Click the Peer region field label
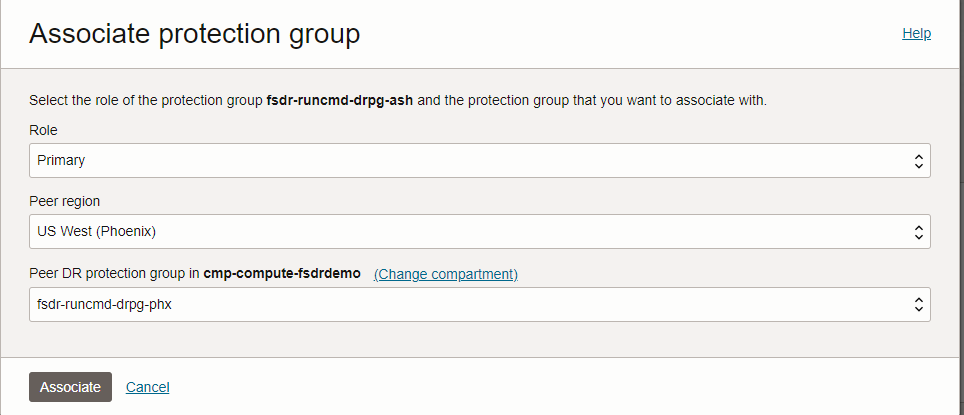The image size is (964, 415). 64,202
